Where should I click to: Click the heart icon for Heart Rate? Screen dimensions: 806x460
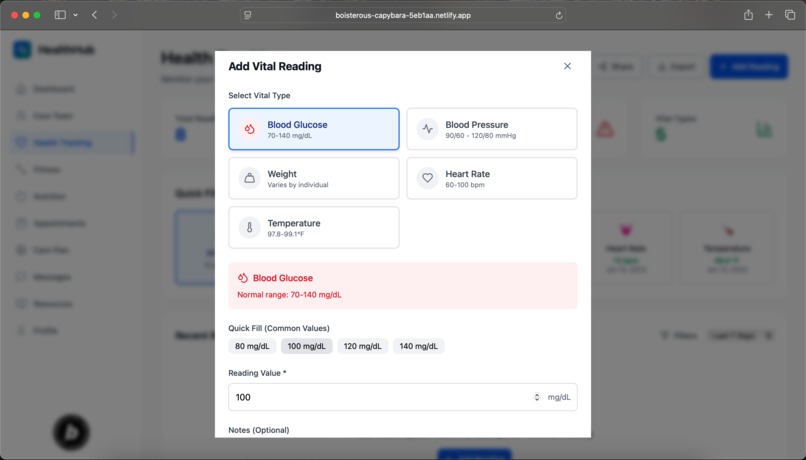427,178
